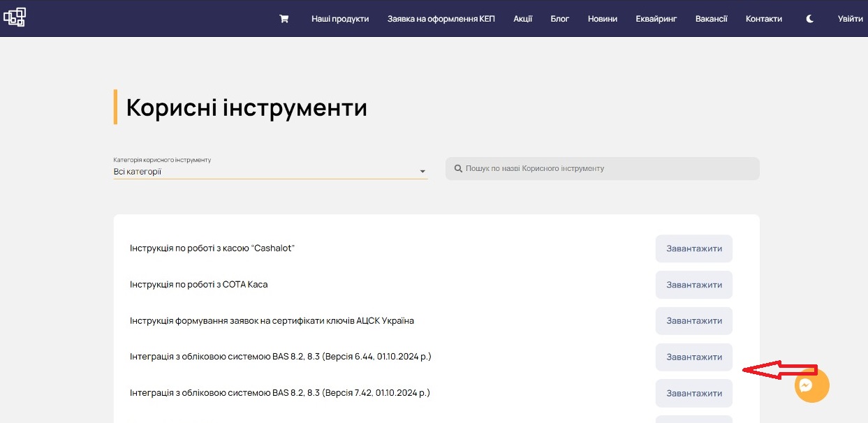Click the Категорія корисного інструменту label
The width and height of the screenshot is (868, 423).
pos(162,160)
